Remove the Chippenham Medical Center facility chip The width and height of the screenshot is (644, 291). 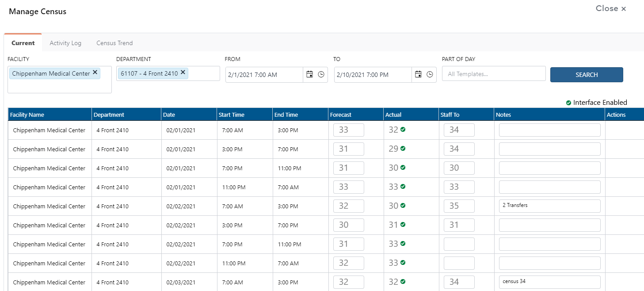pos(95,73)
